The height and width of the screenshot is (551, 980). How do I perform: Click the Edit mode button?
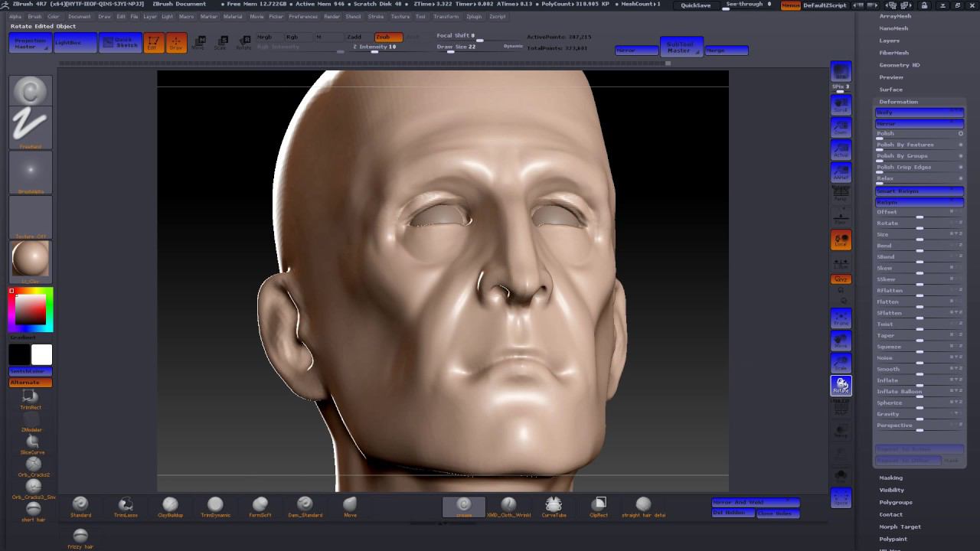click(153, 43)
